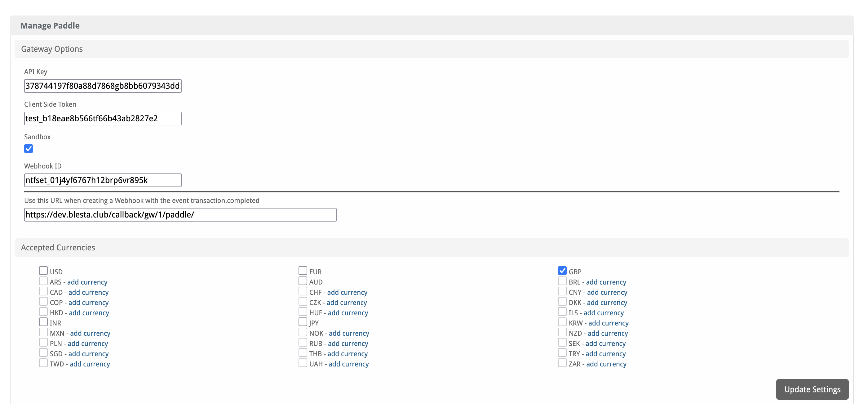Click the API Key input field
Screen dimensions: 868x404
103,86
